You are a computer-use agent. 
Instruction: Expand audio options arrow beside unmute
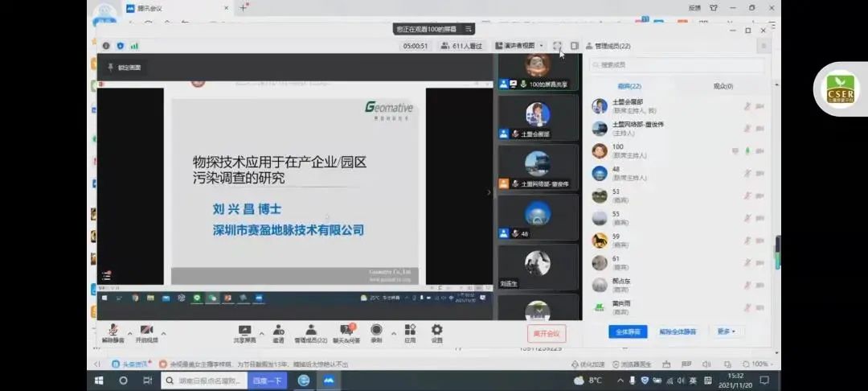(129, 333)
